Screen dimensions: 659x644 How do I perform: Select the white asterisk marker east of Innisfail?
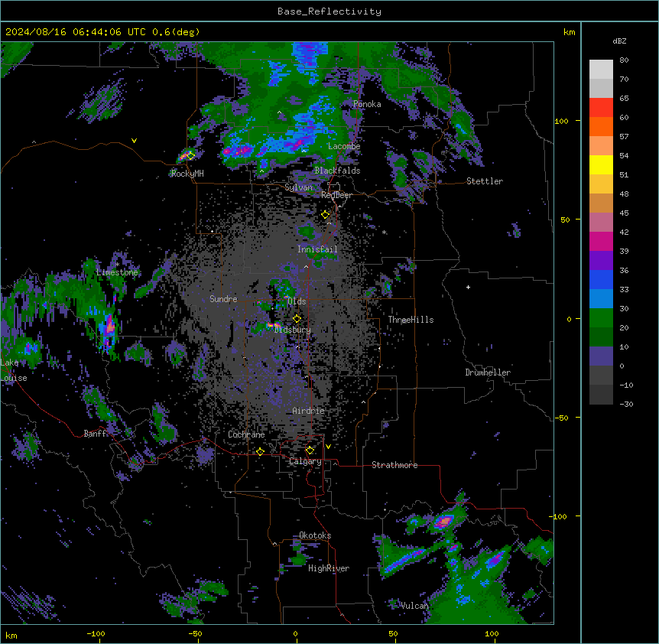tap(385, 233)
